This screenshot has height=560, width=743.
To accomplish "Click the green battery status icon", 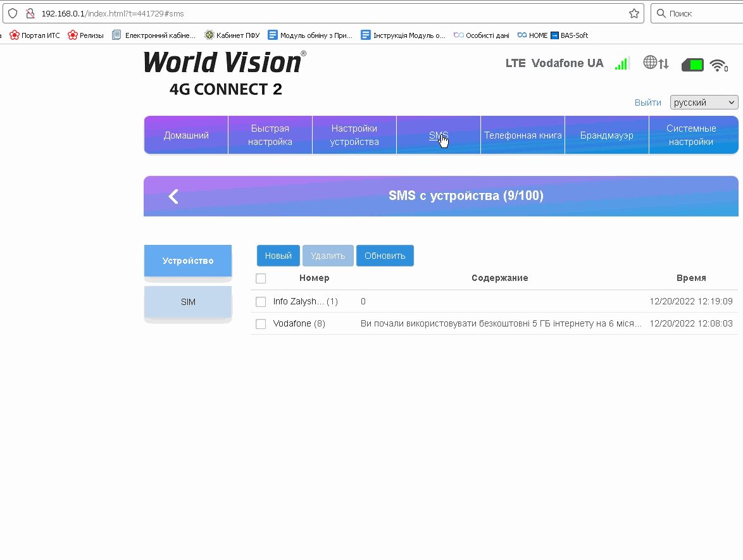I will click(692, 65).
